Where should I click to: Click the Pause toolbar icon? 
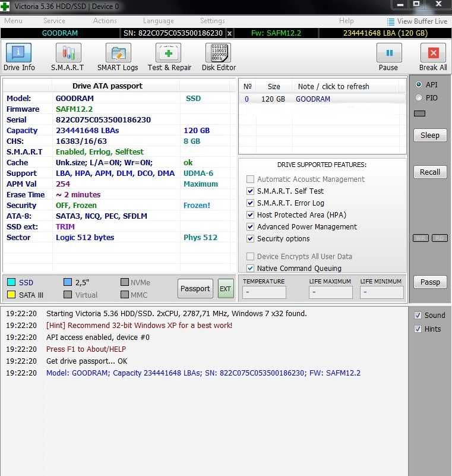[389, 53]
